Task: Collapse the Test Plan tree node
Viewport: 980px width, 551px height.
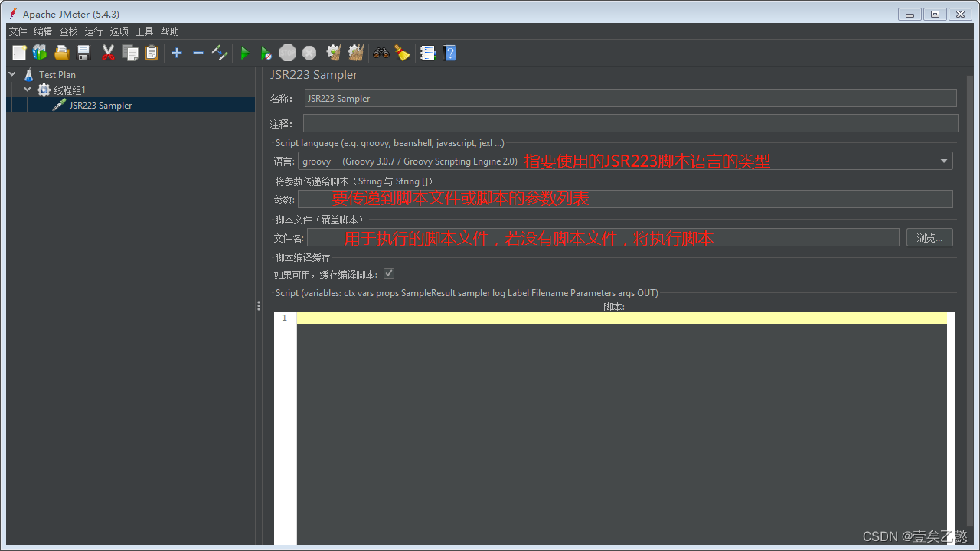Action: point(11,74)
